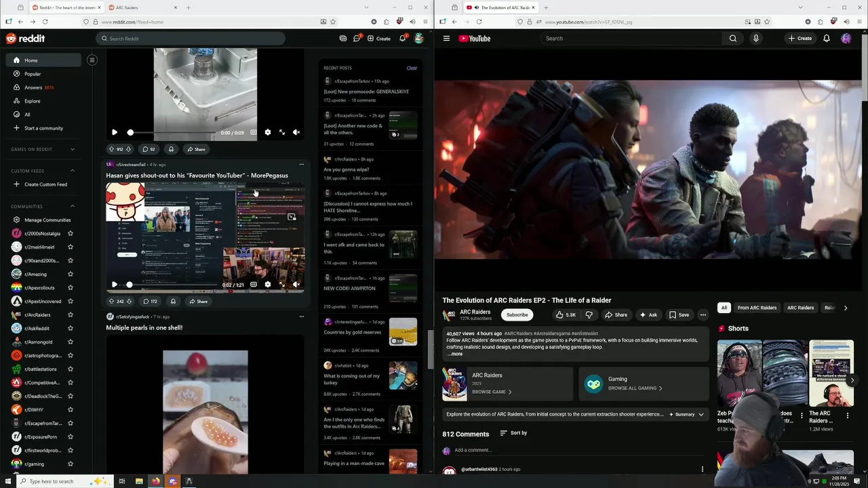
Task: Upvote the post with 912 votes
Action: coord(111,149)
